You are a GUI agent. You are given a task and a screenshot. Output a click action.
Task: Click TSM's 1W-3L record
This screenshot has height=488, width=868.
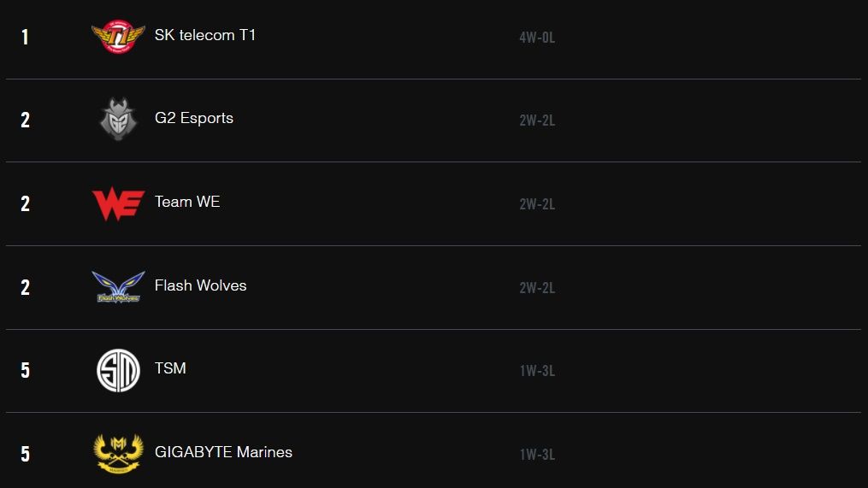pyautogui.click(x=537, y=371)
